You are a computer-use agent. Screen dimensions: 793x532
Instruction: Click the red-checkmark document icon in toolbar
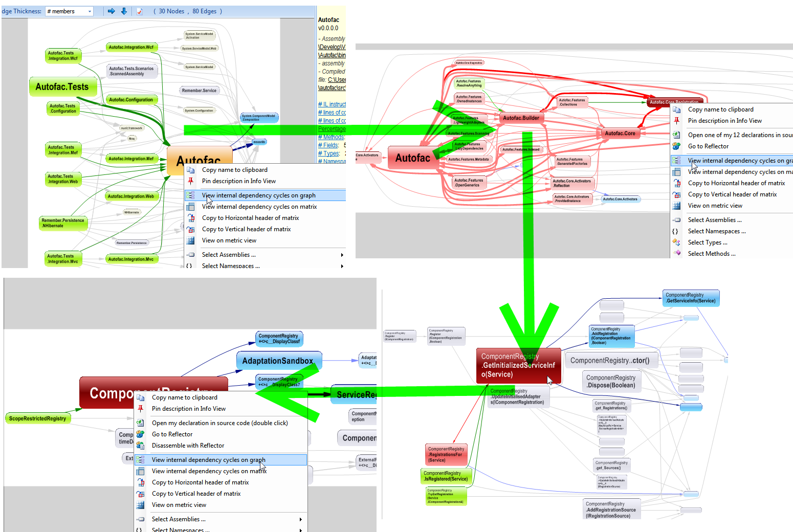click(140, 11)
